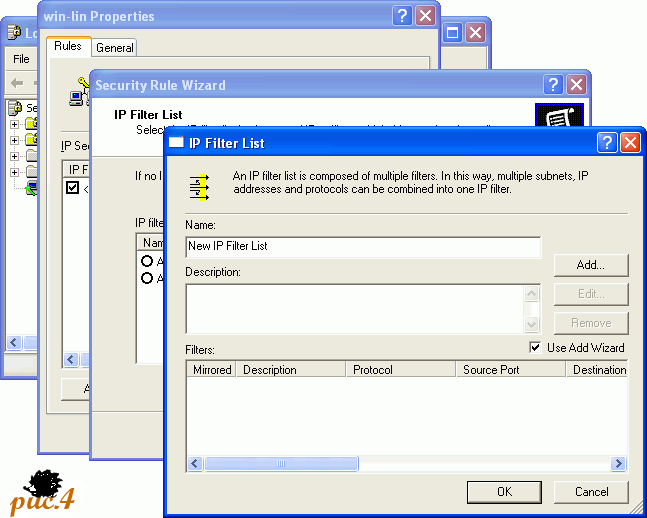Click the Add... button

(591, 265)
